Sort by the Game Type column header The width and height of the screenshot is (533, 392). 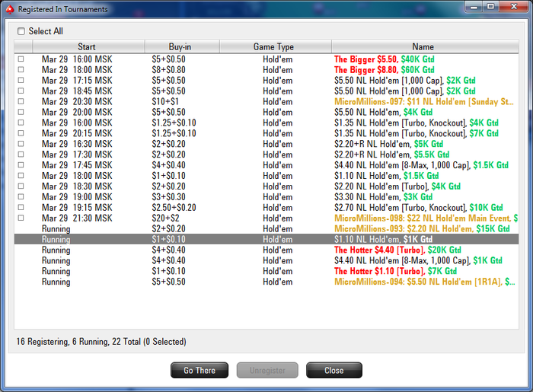[x=276, y=46]
